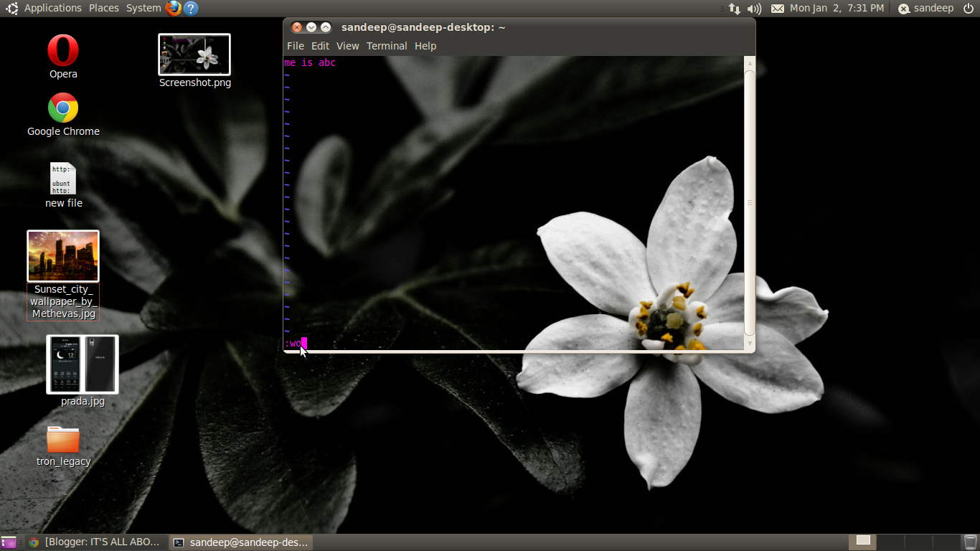Launch Firefox from the top panel
The width and height of the screenshot is (980, 551).
point(172,8)
